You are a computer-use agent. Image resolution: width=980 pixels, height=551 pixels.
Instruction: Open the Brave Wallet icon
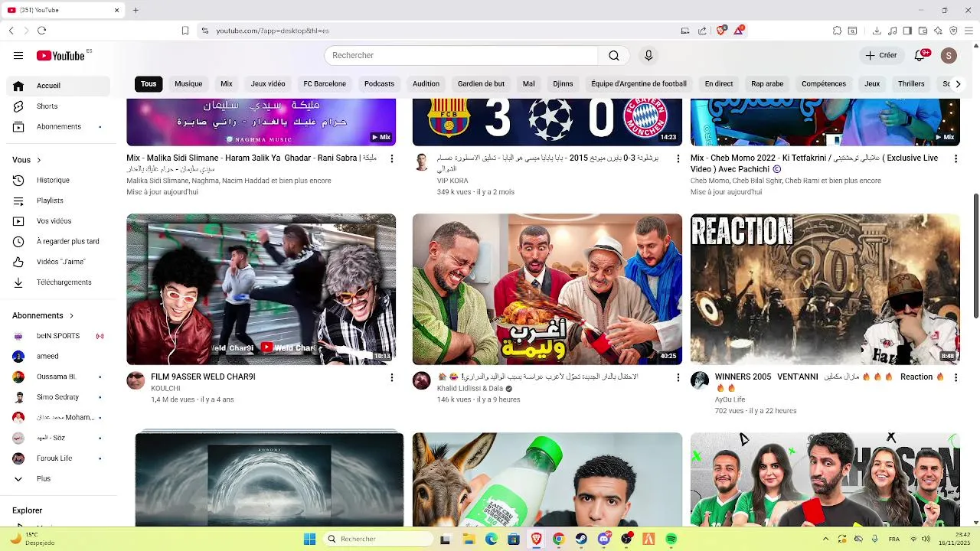click(923, 31)
